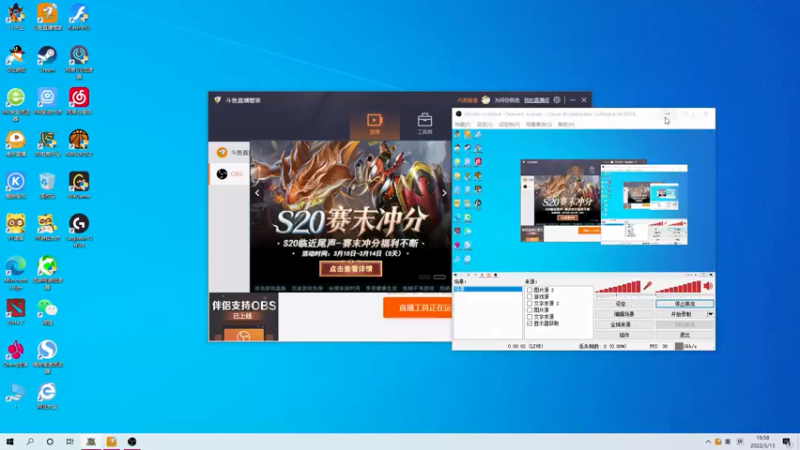Screen dimensions: 800x450
Task: Expand hidden system tray icons chevron
Action: tap(708, 442)
